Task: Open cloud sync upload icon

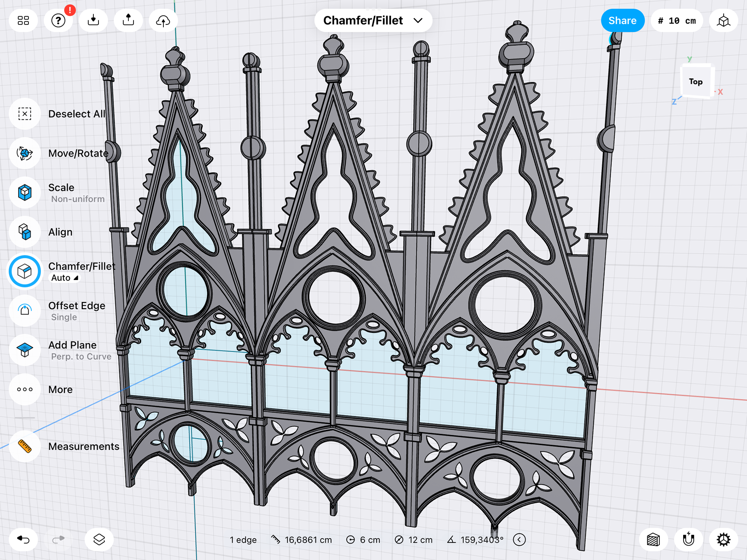Action: click(163, 21)
